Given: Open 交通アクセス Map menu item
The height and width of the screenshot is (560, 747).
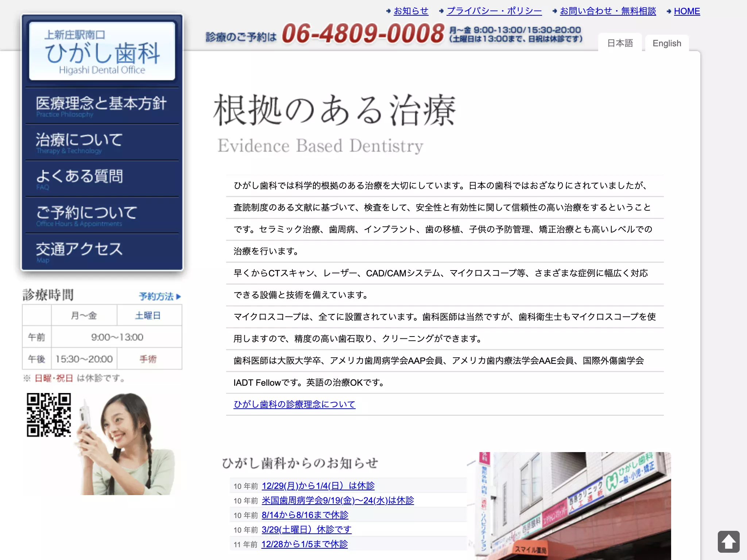Looking at the screenshot, I should (102, 252).
